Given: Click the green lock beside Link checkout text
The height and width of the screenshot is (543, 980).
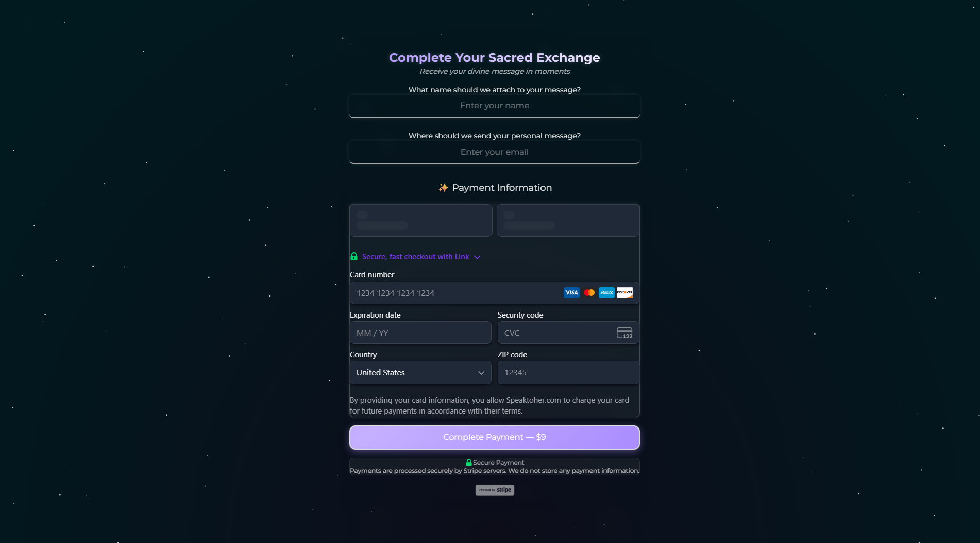Looking at the screenshot, I should pyautogui.click(x=354, y=256).
